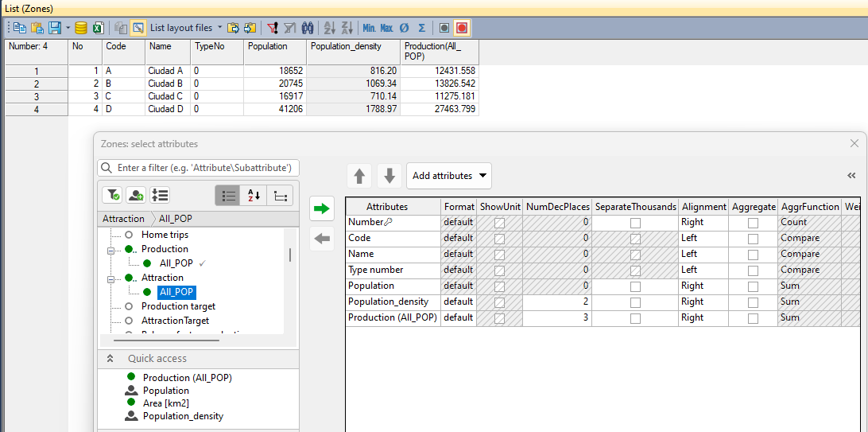Close the select attributes dialog
Screen dimensions: 868x432
854,143
